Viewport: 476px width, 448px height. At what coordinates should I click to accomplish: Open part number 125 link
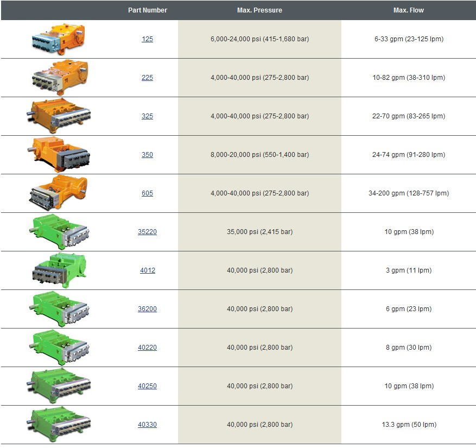[x=147, y=39]
